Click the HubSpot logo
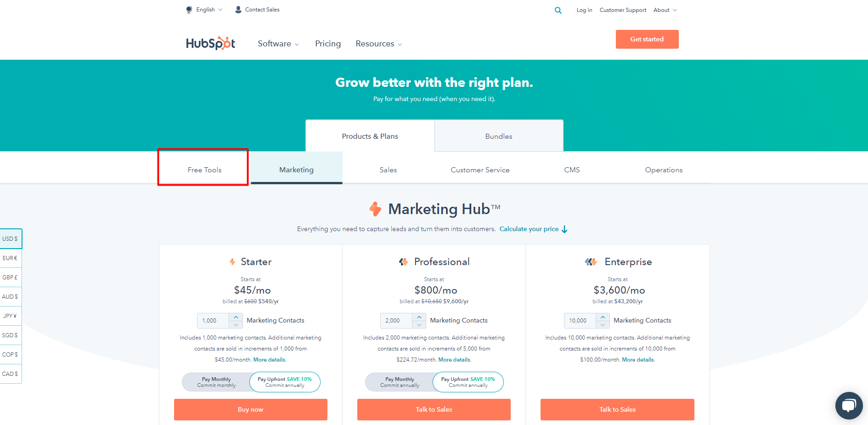The height and width of the screenshot is (425, 868). [x=210, y=43]
